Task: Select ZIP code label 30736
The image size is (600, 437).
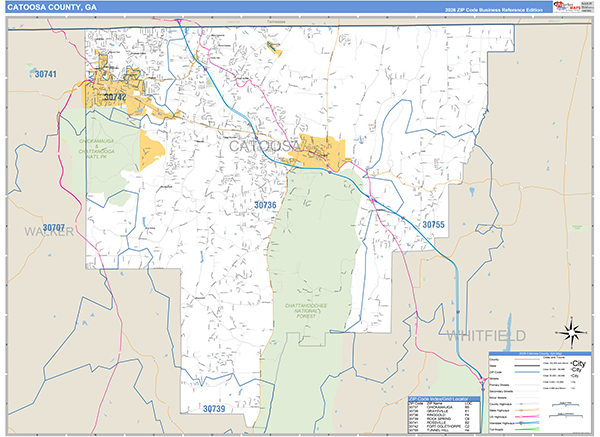Action: coord(265,205)
